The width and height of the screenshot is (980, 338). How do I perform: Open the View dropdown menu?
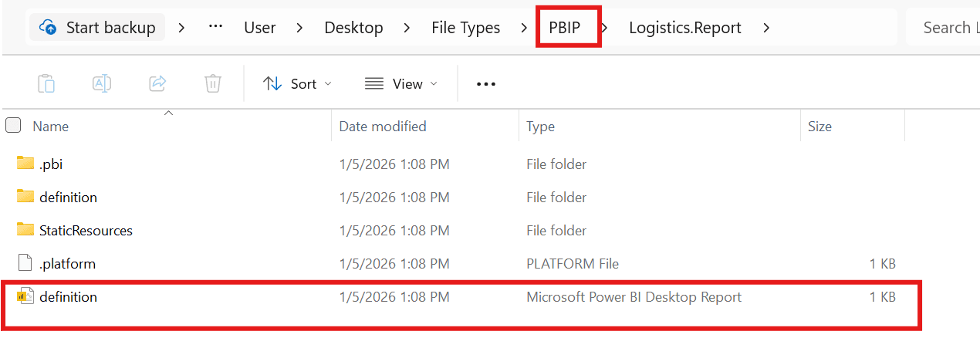point(400,84)
